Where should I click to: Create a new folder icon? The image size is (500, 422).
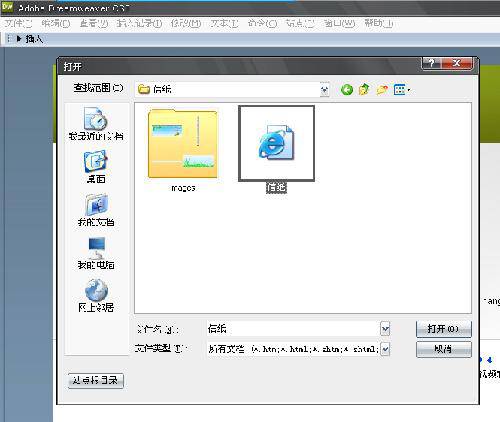pos(382,89)
